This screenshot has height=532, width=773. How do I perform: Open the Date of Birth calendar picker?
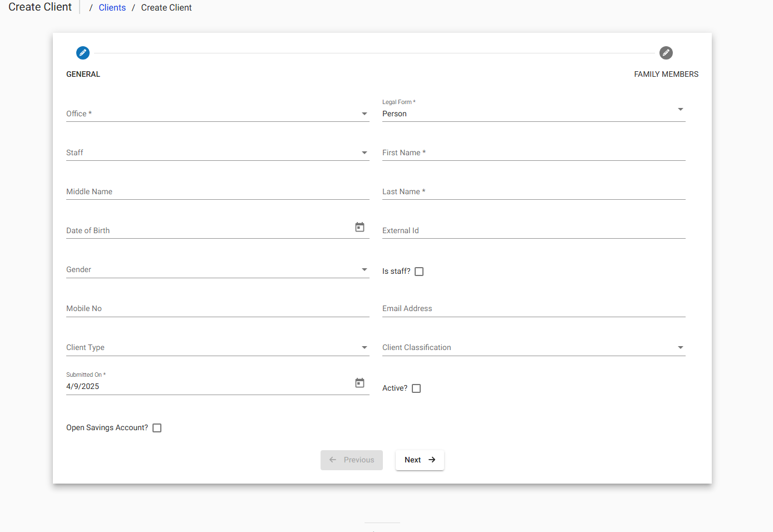coord(360,227)
